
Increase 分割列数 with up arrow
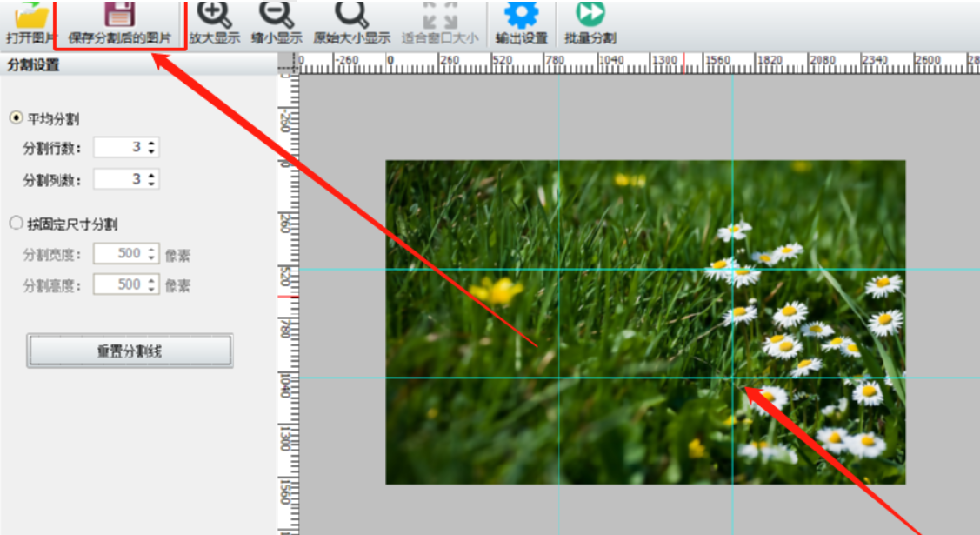tap(152, 175)
